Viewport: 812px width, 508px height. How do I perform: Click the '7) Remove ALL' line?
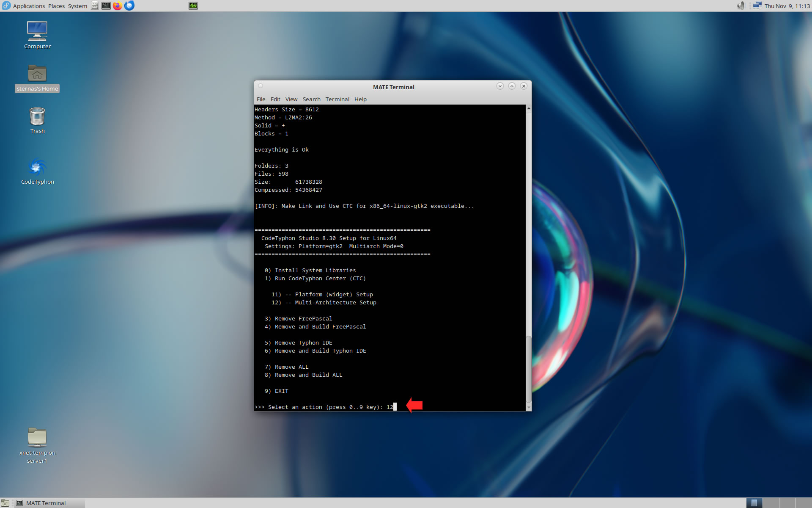[286, 367]
